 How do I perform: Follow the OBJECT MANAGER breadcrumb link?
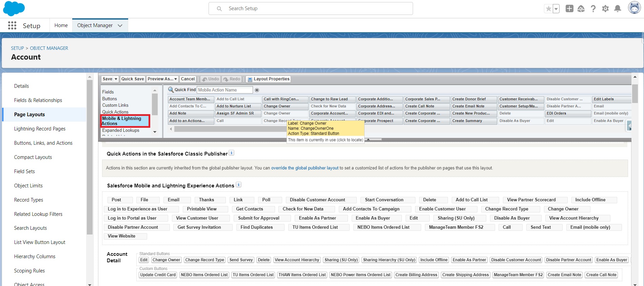(49, 48)
